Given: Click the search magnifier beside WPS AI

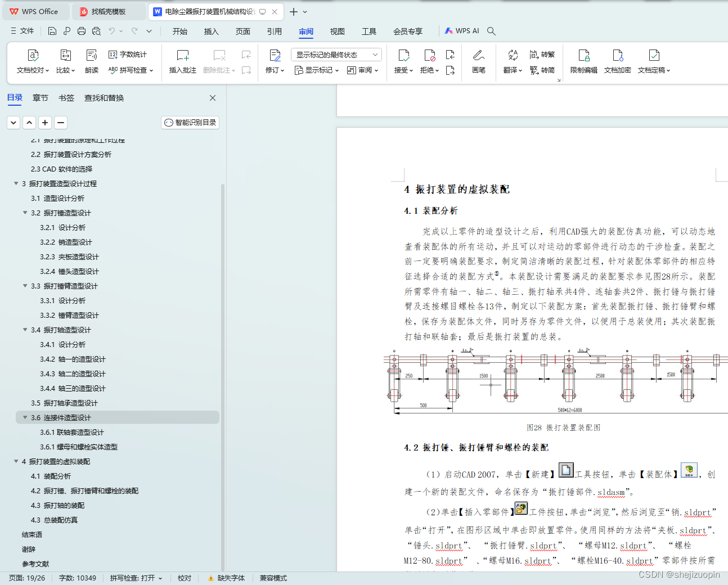Looking at the screenshot, I should point(491,31).
